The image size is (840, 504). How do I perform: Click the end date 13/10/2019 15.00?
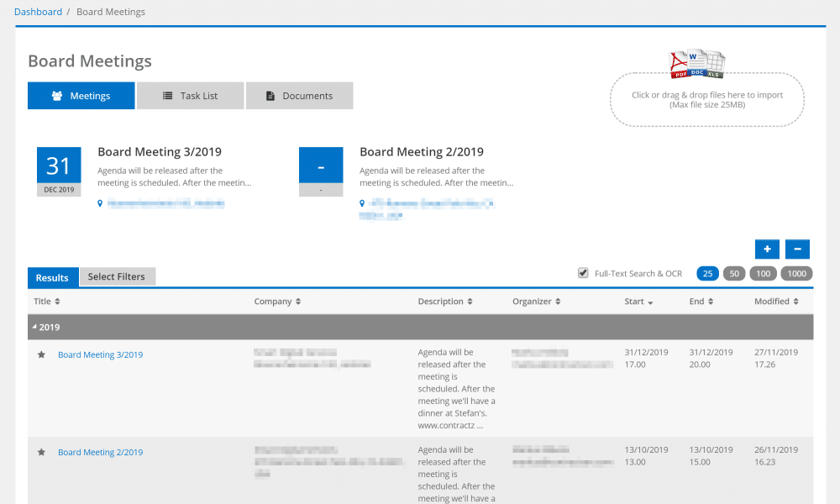(711, 456)
